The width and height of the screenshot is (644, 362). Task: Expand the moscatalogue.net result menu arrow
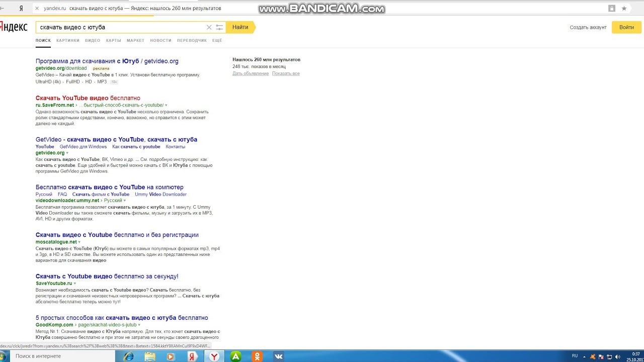pos(79,242)
